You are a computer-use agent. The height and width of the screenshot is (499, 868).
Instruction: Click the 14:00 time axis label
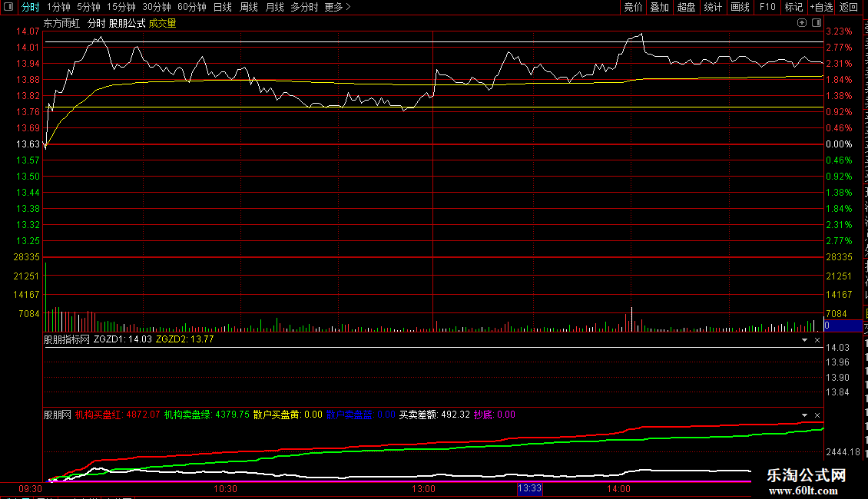[x=618, y=488]
